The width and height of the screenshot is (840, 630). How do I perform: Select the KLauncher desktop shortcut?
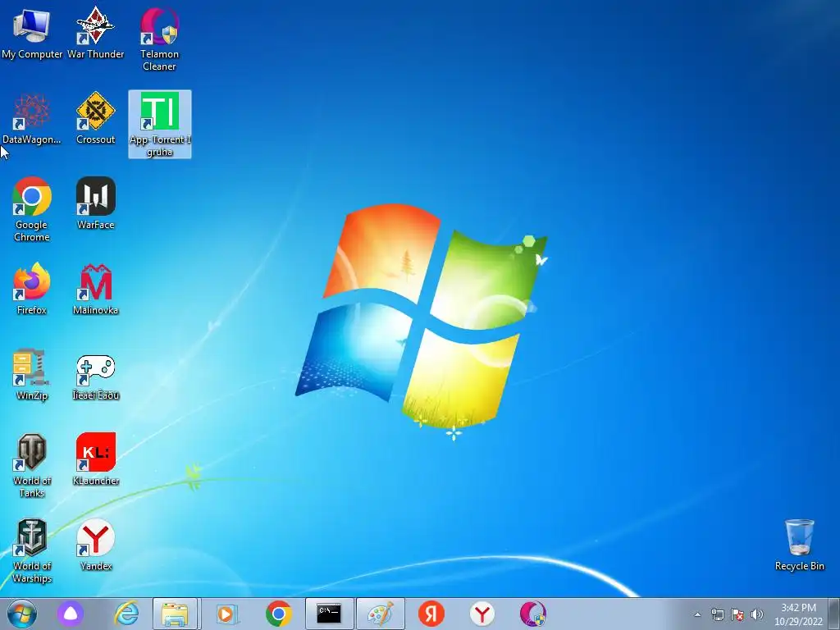[x=95, y=459]
